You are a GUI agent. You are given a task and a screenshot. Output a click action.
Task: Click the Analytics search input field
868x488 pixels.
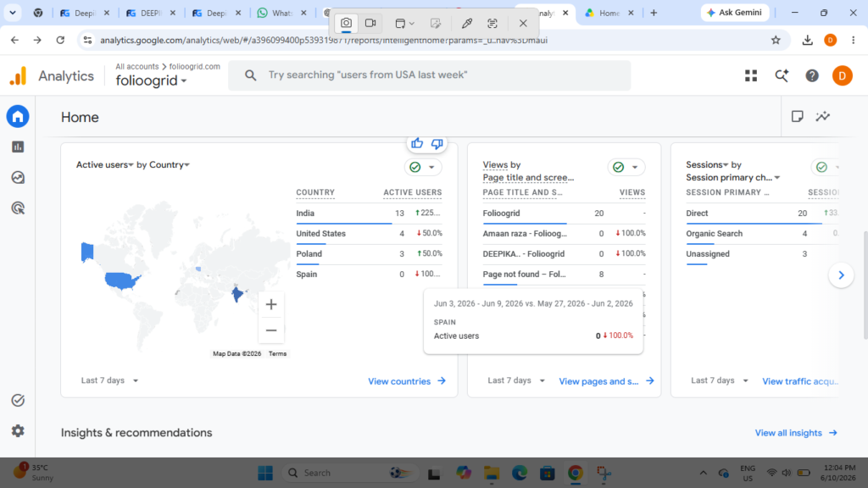point(429,75)
